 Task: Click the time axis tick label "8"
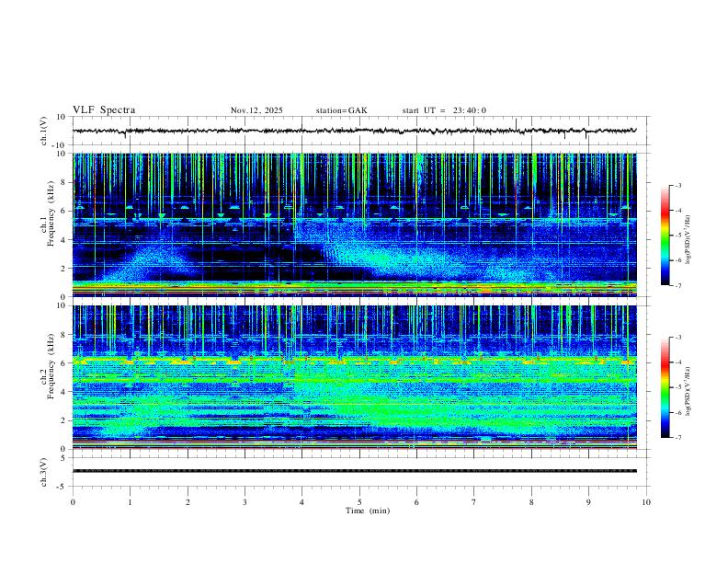coord(531,502)
